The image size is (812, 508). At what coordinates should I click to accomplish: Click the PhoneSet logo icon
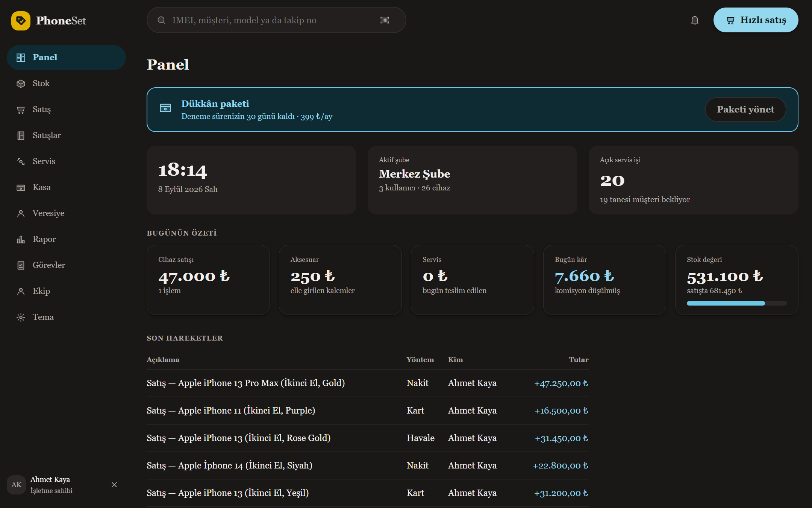pos(21,20)
